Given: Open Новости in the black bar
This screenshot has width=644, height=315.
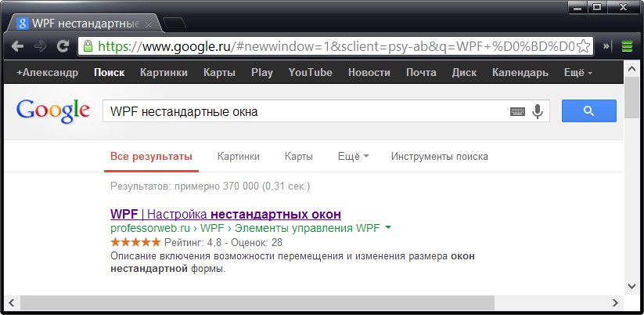Looking at the screenshot, I should [369, 72].
